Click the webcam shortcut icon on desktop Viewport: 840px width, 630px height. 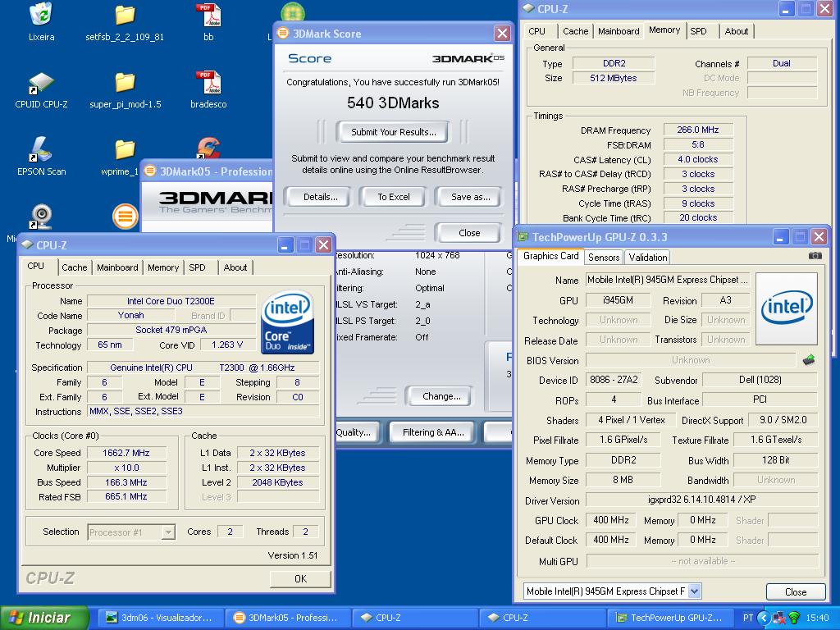[x=41, y=217]
